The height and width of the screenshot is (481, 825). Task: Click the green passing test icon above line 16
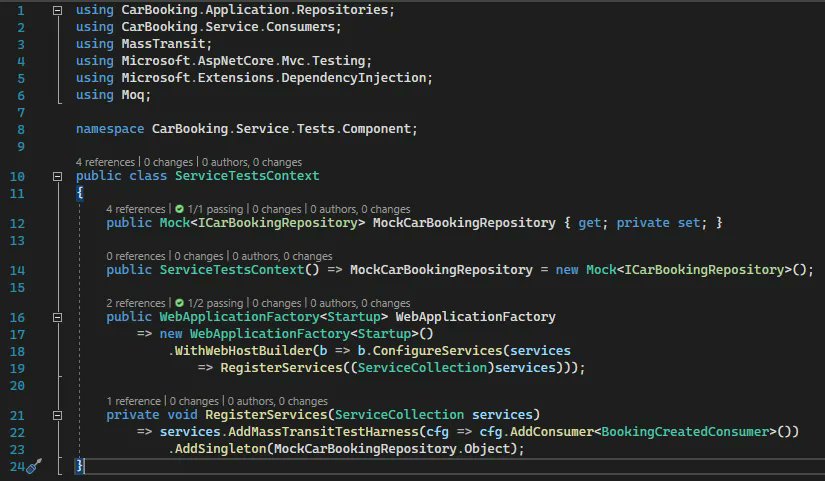(179, 303)
